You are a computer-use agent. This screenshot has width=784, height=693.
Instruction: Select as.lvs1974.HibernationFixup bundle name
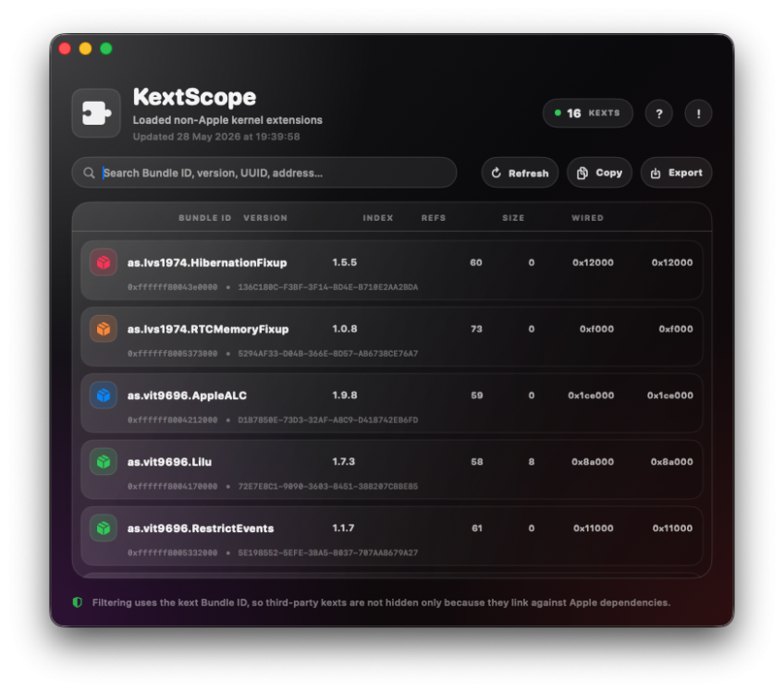coord(207,262)
